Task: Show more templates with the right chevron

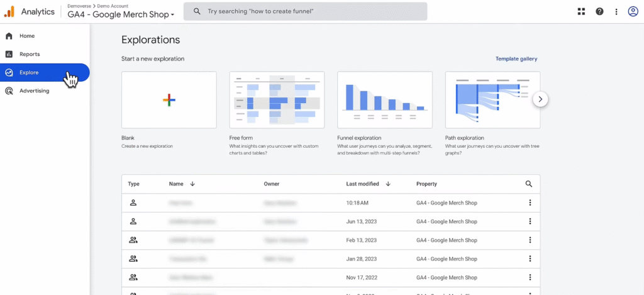Action: 540,99
